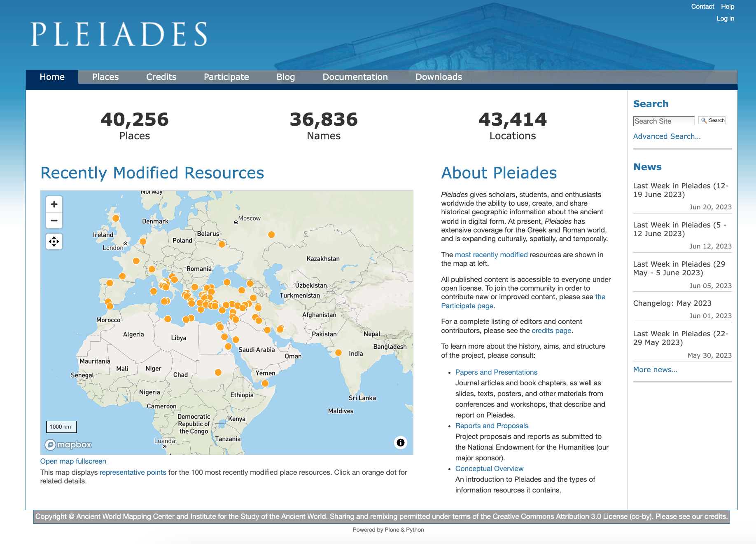The width and height of the screenshot is (756, 544).
Task: Zoom out the map with minus button
Action: [x=54, y=220]
